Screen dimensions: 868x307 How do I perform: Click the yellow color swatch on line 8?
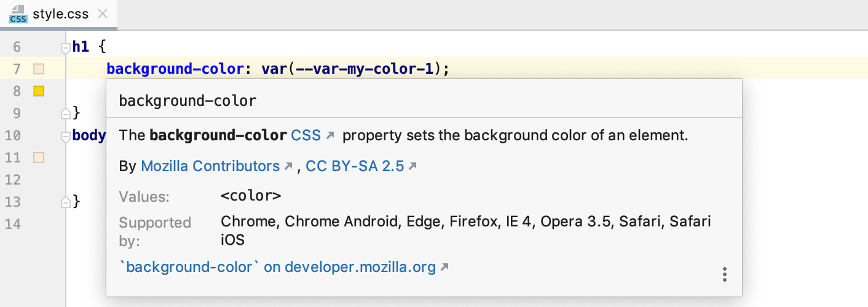point(39,91)
